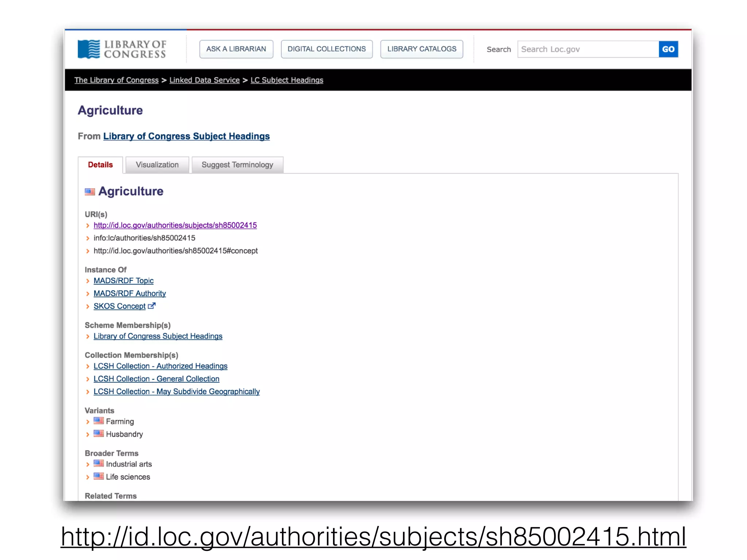
Task: Click the arrow bullet before info:lc/authorities/sh85002415
Action: pos(88,238)
